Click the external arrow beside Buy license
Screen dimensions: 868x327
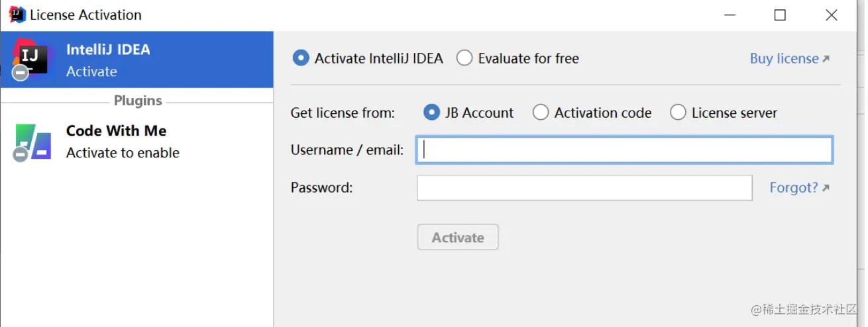(x=826, y=59)
